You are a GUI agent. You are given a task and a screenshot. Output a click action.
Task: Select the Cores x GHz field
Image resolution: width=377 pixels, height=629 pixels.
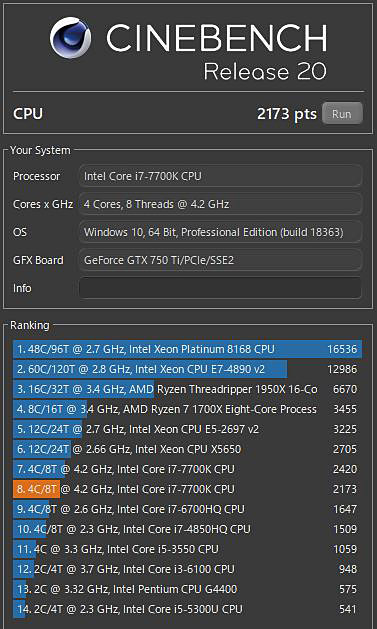tap(220, 204)
